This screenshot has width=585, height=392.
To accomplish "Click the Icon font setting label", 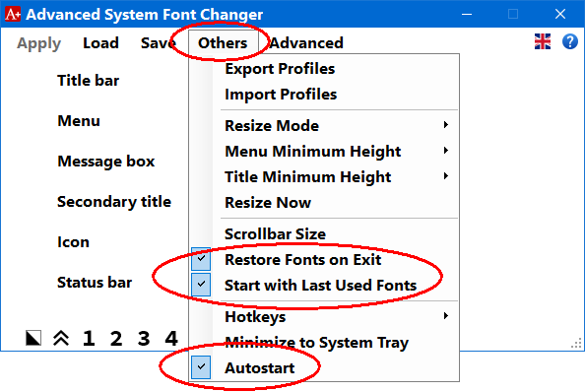I will point(73,242).
